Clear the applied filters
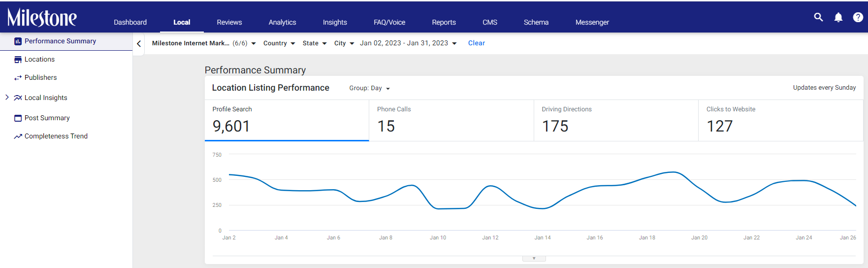The height and width of the screenshot is (268, 868). (476, 43)
